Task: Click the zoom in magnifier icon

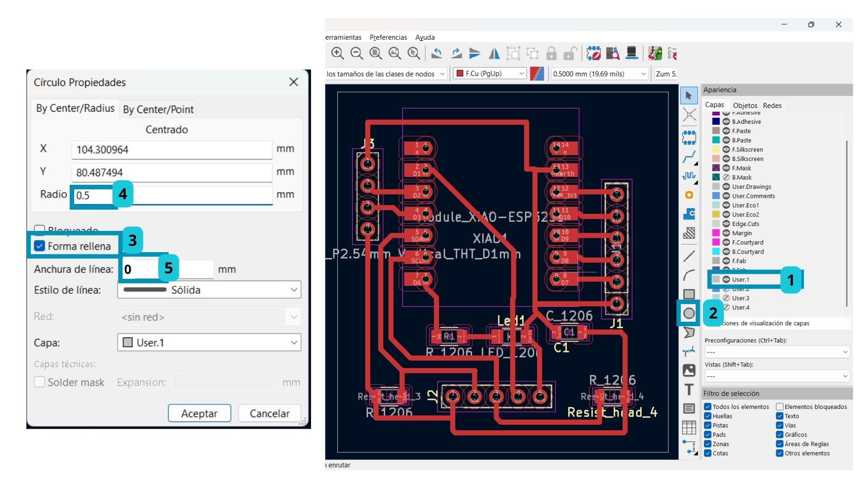Action: [x=337, y=53]
